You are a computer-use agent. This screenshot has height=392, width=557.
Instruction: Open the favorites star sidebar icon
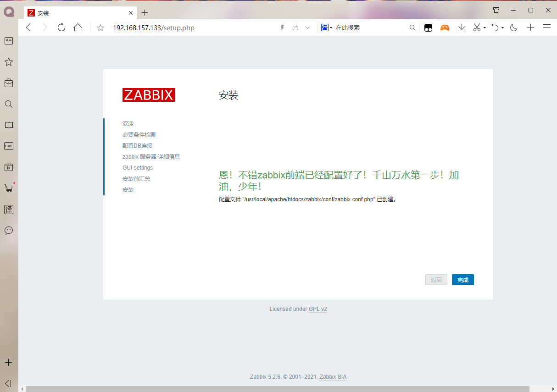pyautogui.click(x=9, y=62)
